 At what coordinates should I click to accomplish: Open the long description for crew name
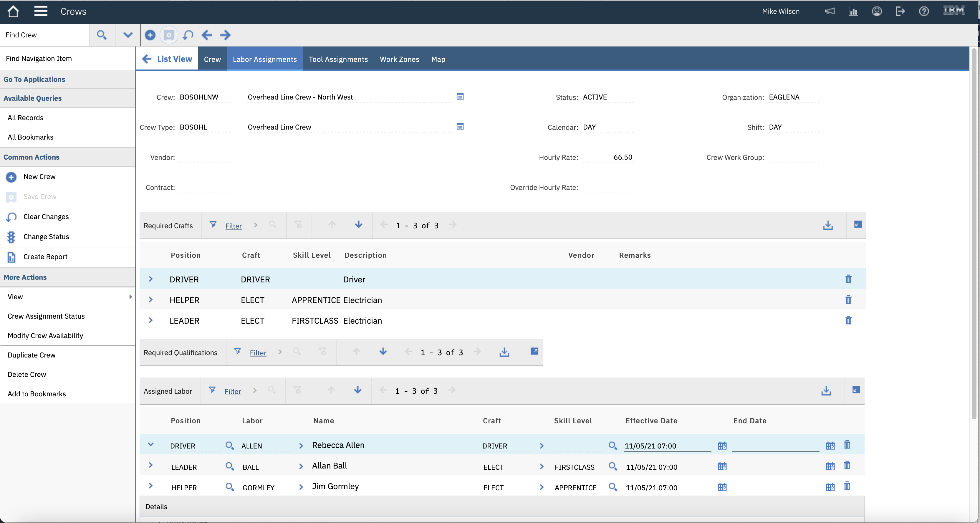(460, 97)
